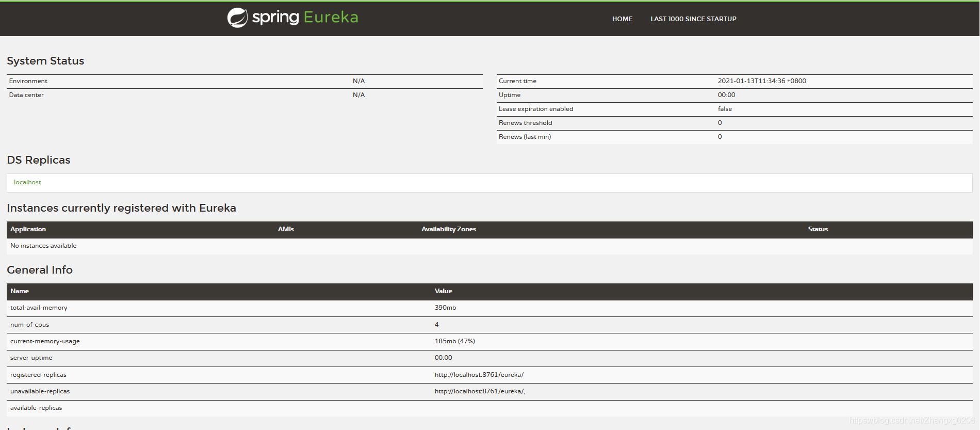
Task: Select the unavailable-replicas row name
Action: point(40,391)
